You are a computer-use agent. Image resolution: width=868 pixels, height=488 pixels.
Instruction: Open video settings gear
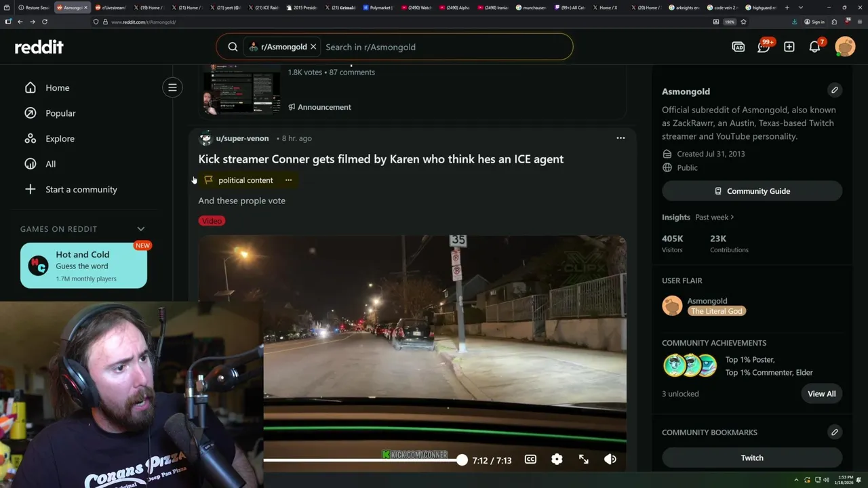(557, 460)
